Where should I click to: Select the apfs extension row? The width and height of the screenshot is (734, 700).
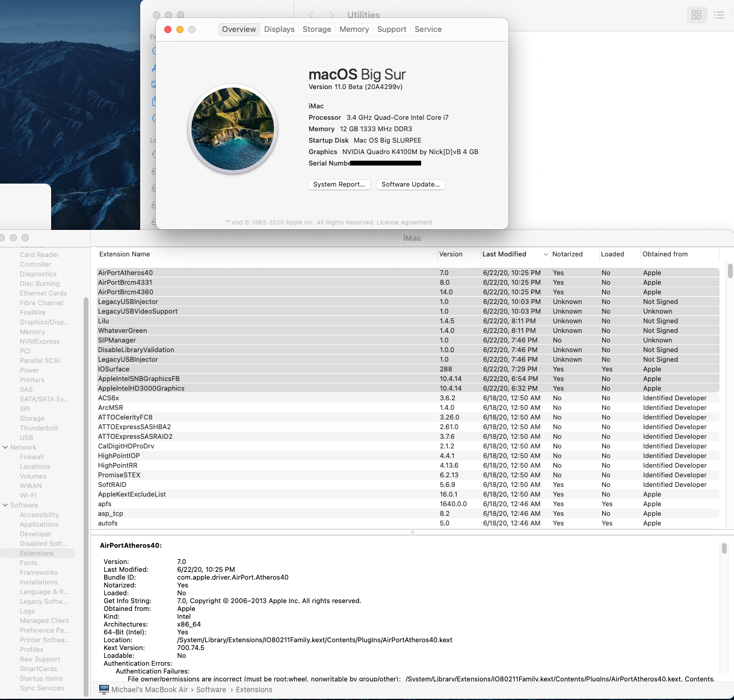coord(408,504)
